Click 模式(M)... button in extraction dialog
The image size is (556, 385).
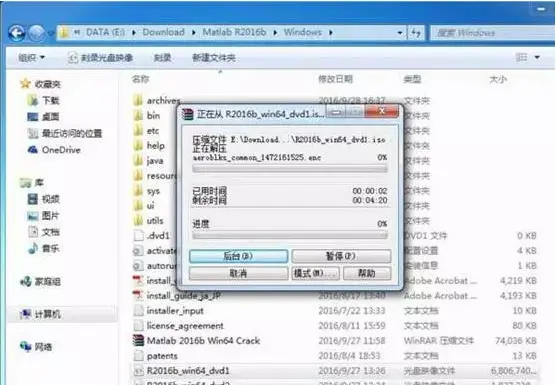tap(315, 273)
